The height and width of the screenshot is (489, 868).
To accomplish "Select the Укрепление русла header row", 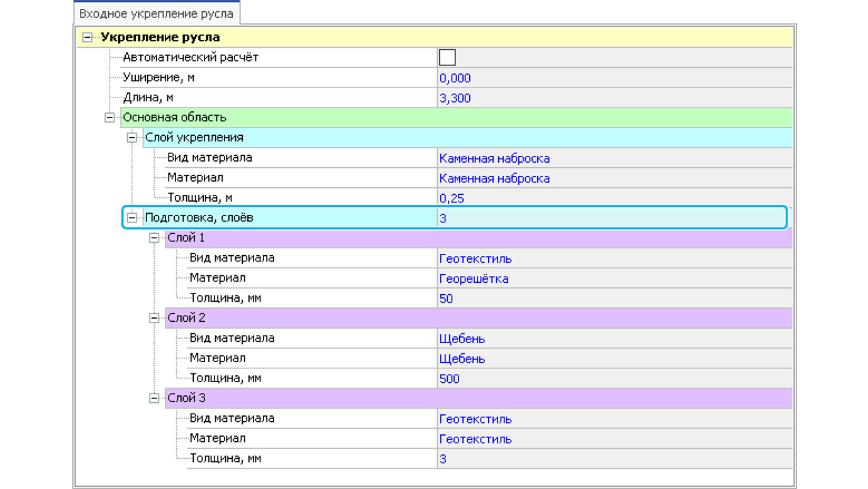I will point(435,38).
